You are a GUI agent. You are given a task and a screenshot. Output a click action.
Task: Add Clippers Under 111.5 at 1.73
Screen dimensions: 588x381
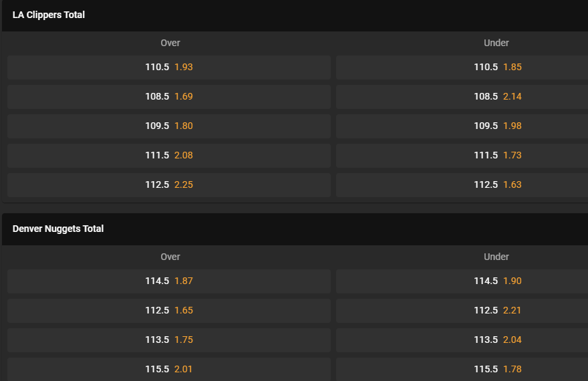click(462, 156)
